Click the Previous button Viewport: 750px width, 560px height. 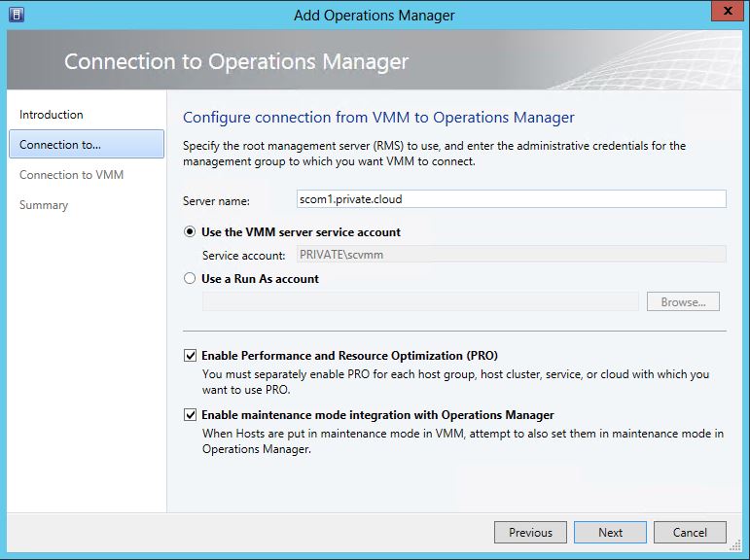(x=530, y=532)
